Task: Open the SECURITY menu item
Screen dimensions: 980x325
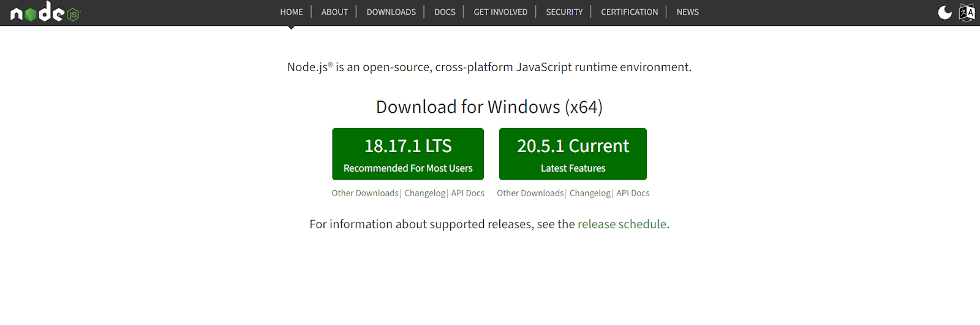Action: pos(564,12)
